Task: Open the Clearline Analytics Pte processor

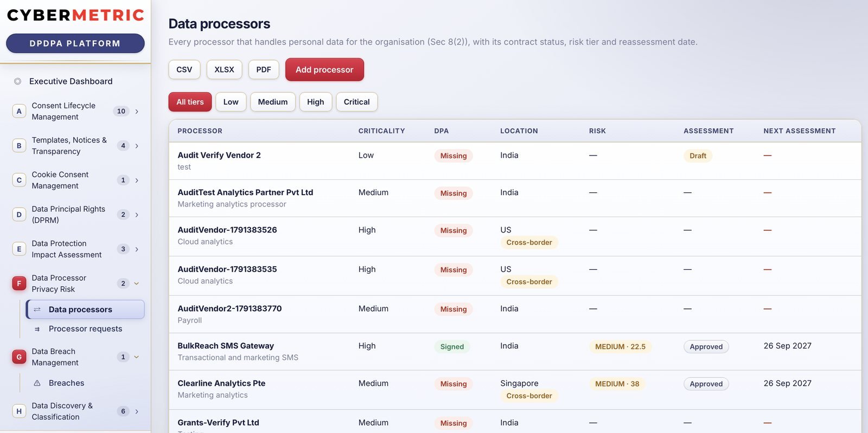Action: [221, 383]
